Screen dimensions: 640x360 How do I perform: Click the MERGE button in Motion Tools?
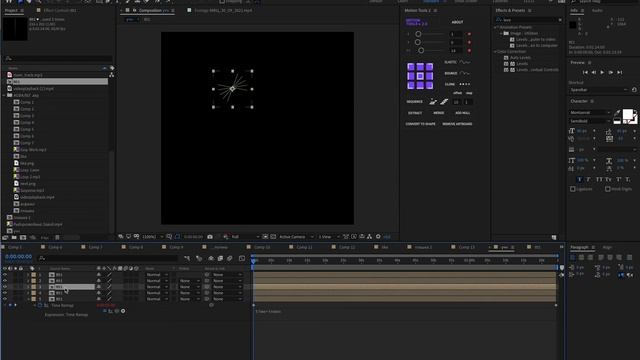click(x=439, y=113)
